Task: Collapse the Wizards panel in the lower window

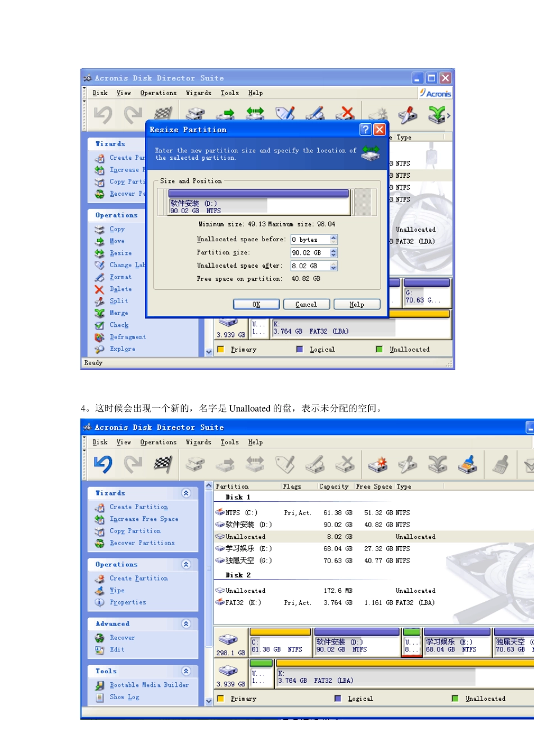Action: point(186,493)
